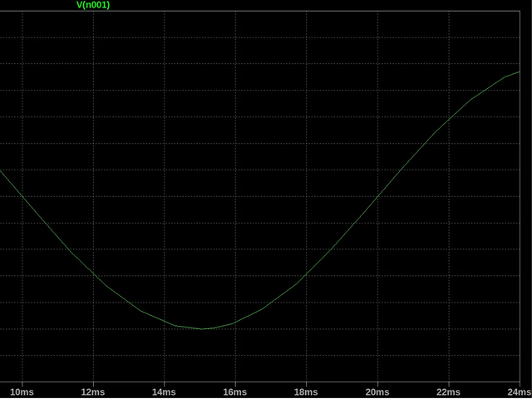Click the waveform's lowest point near 15ms
The width and height of the screenshot is (532, 399).
pos(202,329)
